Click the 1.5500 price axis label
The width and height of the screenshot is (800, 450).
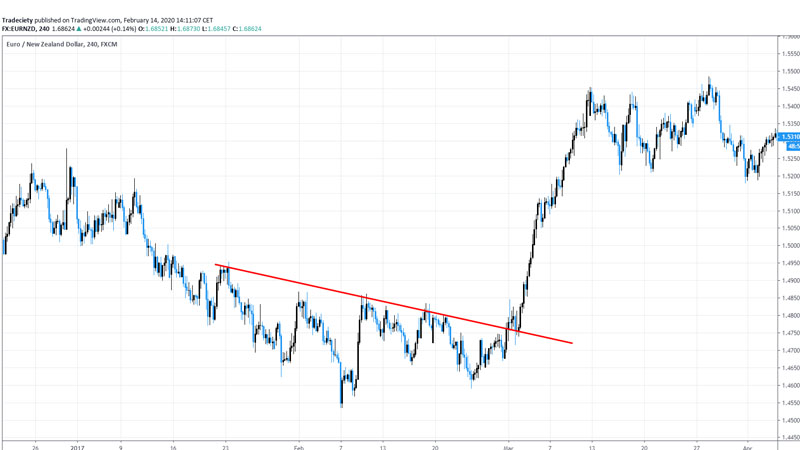pyautogui.click(x=791, y=71)
